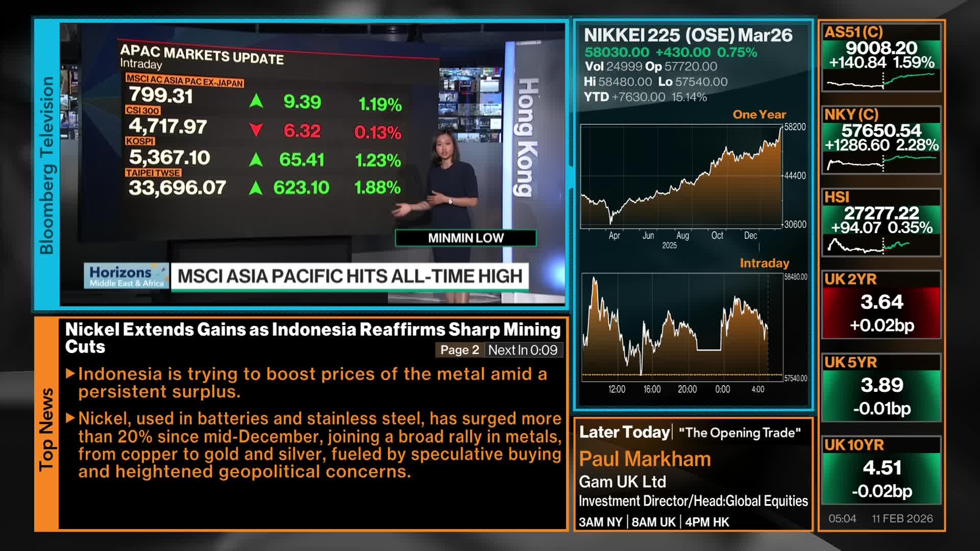Click the bullet triangle before Indonesia summary
Screen dimensions: 980x551
(x=71, y=374)
